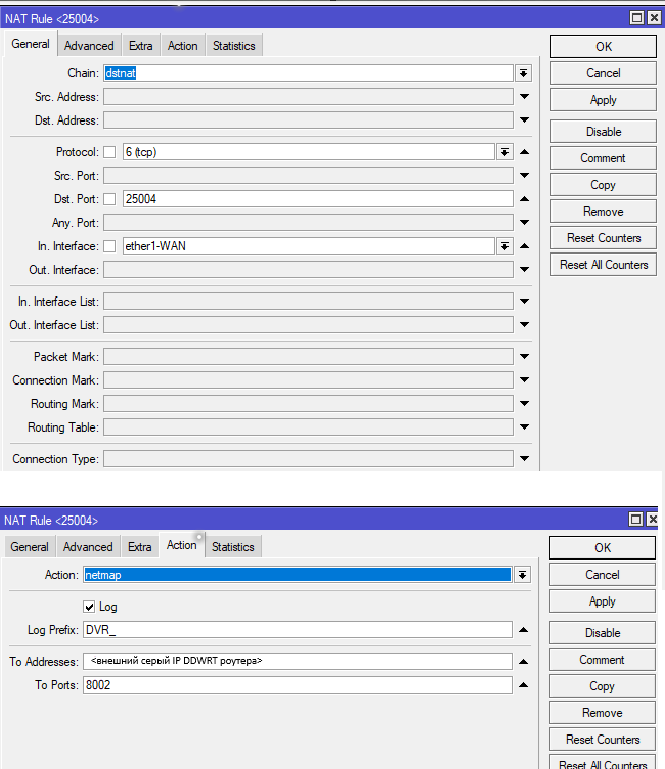Click the To Ports input field
The height and width of the screenshot is (769, 665).
298,685
